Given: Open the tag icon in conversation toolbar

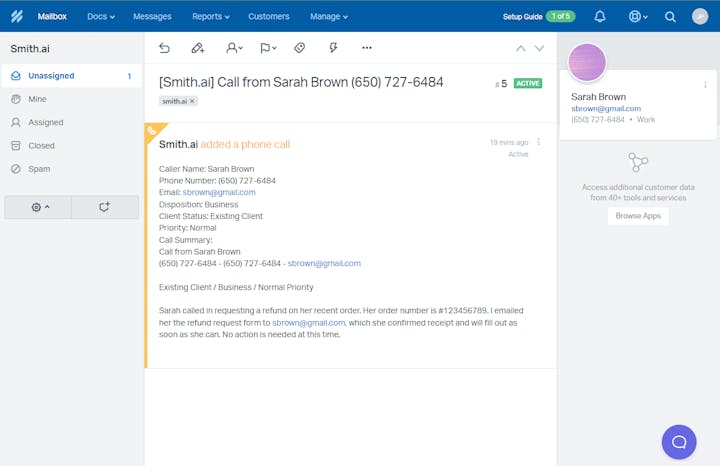Looking at the screenshot, I should [x=299, y=47].
